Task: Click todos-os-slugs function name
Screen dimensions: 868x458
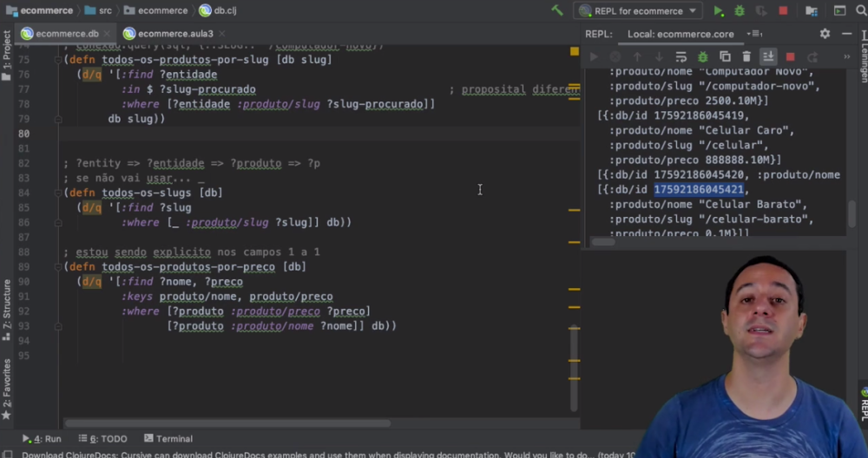Action: (147, 193)
